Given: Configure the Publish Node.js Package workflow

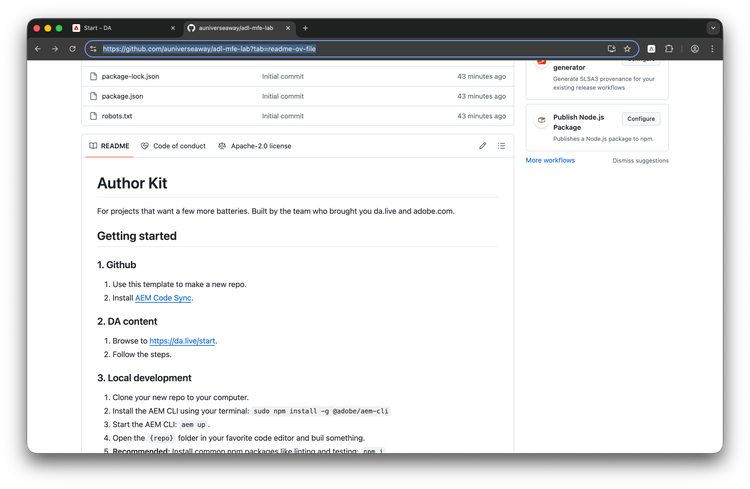Looking at the screenshot, I should 641,119.
